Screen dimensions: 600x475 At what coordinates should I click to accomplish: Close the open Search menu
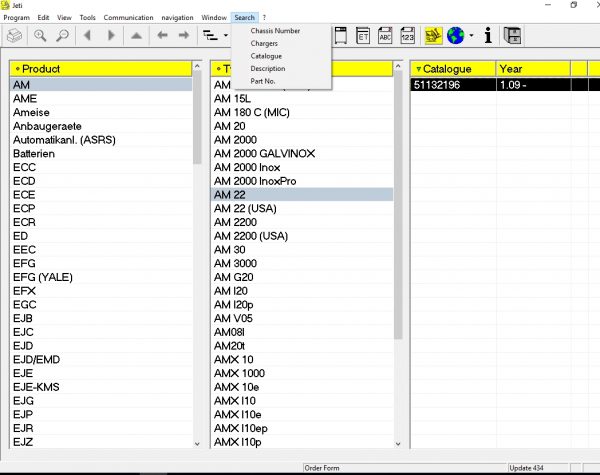click(245, 18)
